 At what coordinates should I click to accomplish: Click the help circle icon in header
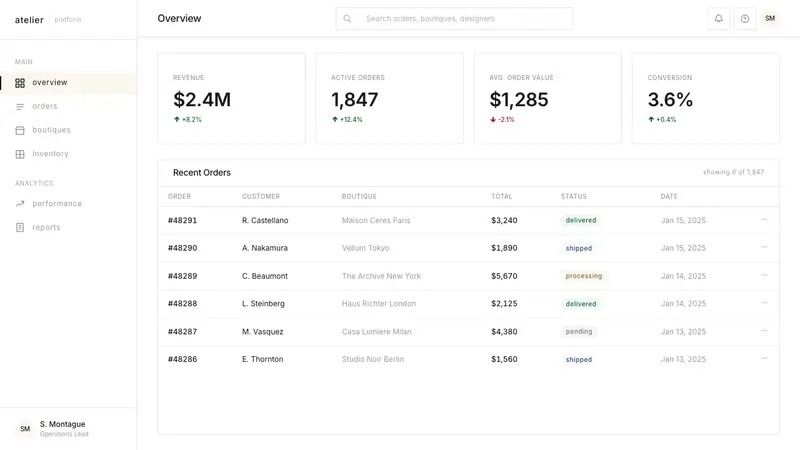tap(745, 19)
